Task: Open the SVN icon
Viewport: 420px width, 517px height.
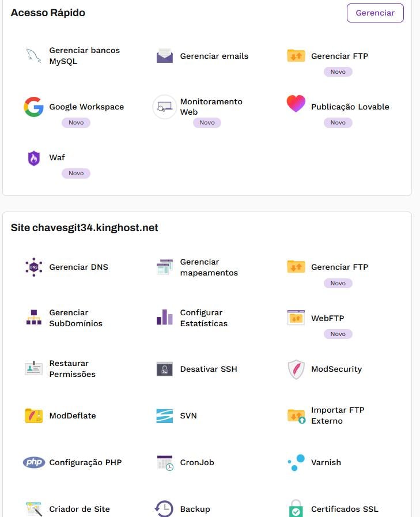Action: click(x=165, y=416)
